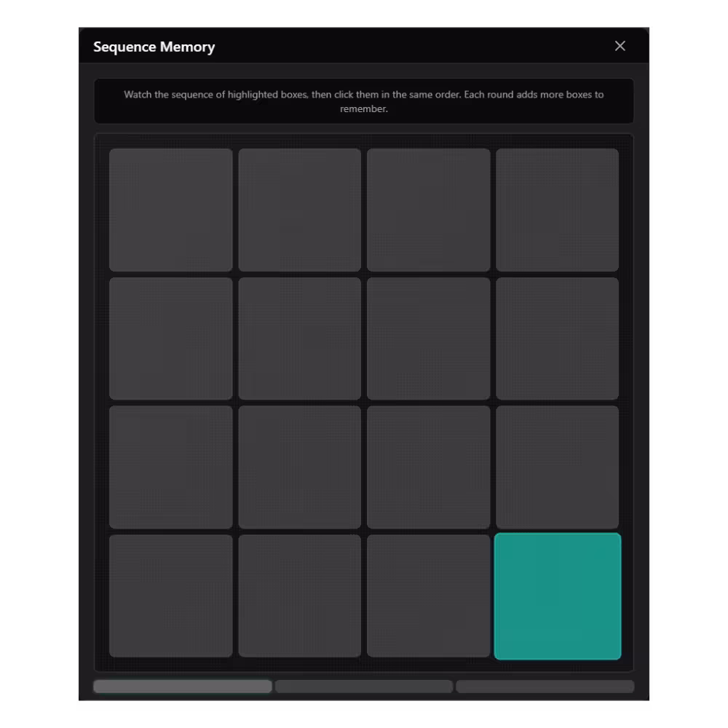
Task: Close the Sequence Memory window
Action: click(x=620, y=46)
